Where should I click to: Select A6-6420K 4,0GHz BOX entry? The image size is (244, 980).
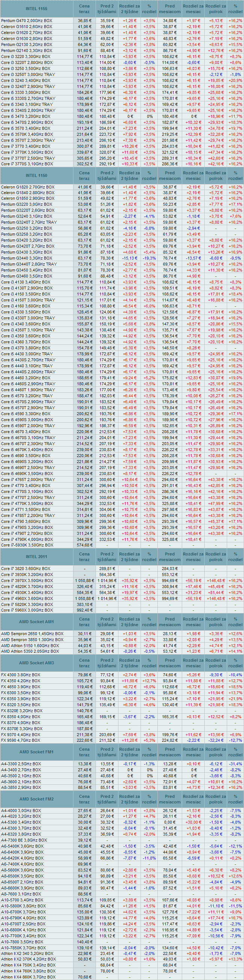pos(22,858)
